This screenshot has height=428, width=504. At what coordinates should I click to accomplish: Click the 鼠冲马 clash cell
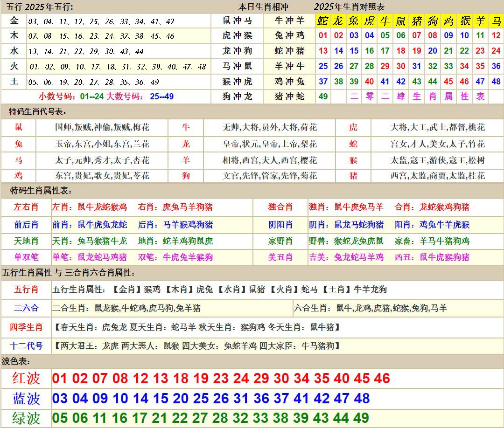tap(238, 21)
